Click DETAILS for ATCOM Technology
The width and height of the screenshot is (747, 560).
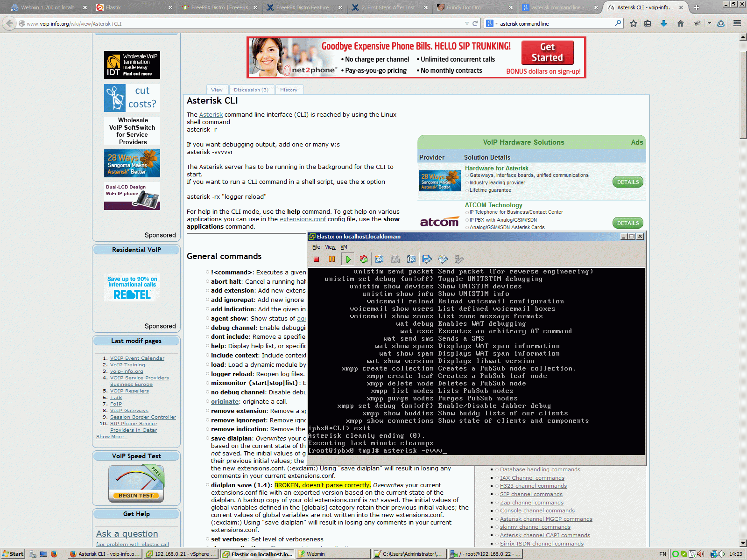click(x=627, y=223)
